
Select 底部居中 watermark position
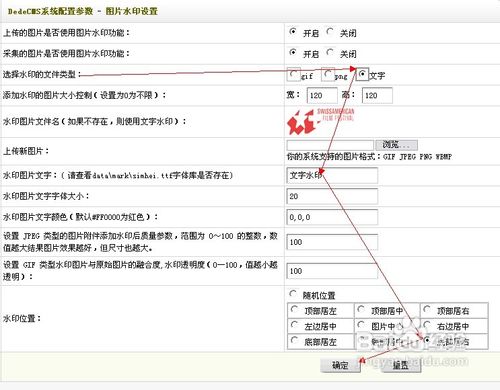(361, 340)
